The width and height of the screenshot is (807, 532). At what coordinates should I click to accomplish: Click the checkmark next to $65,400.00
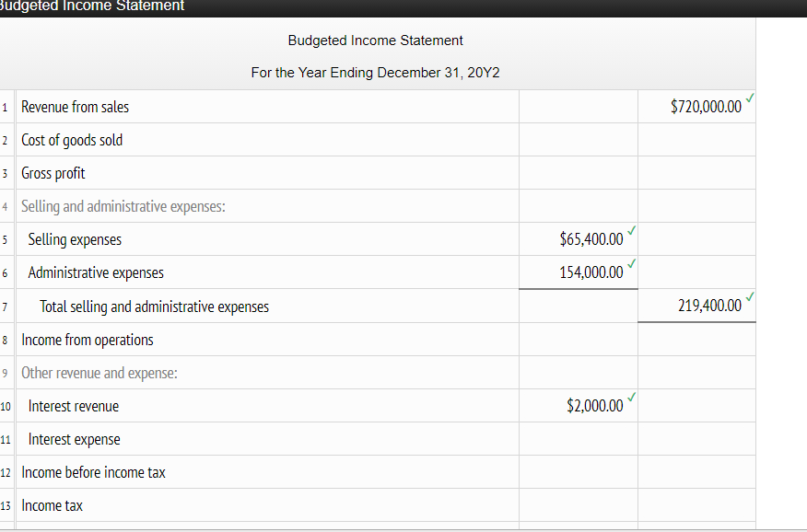pos(630,232)
